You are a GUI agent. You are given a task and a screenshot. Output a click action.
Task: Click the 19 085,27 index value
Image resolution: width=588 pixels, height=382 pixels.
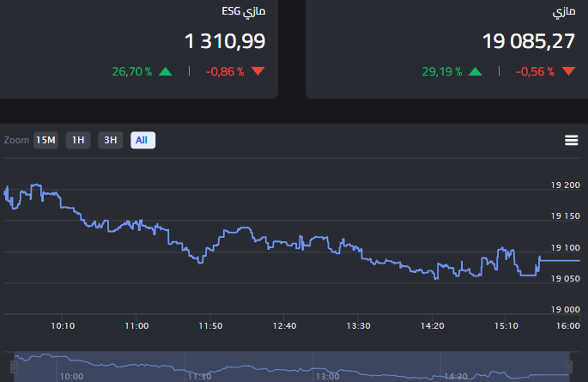tap(528, 41)
